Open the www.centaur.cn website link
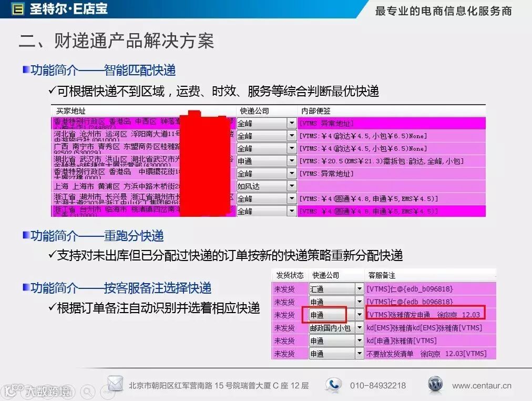Screen dimensions: 532x401 (x=482, y=386)
